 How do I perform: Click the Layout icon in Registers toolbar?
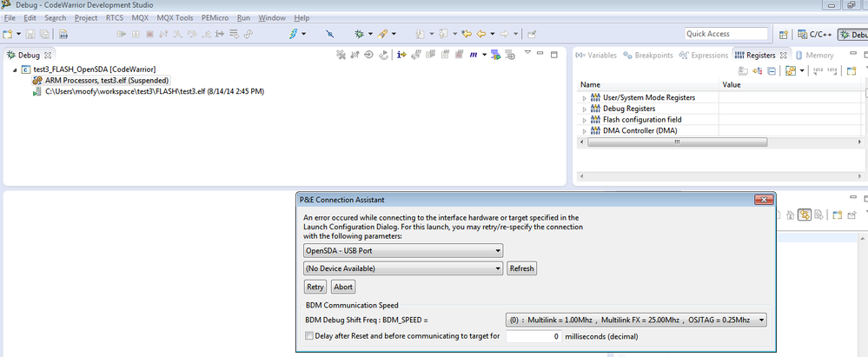(x=791, y=71)
